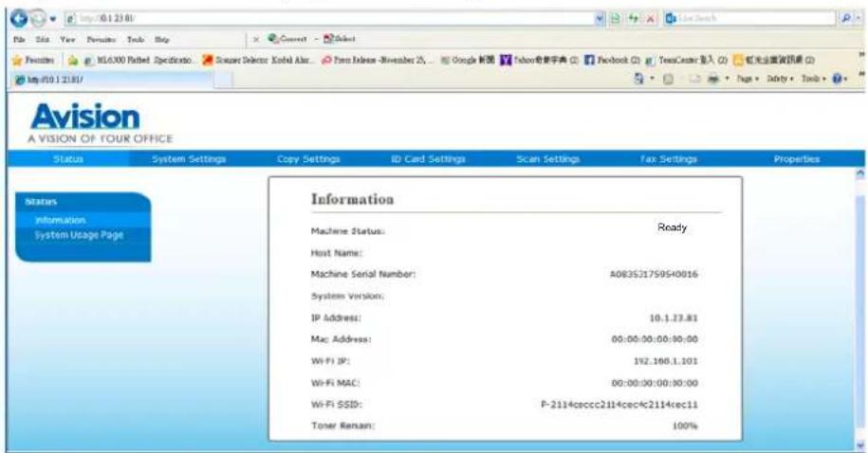Click the browser Back arrow button

point(18,19)
